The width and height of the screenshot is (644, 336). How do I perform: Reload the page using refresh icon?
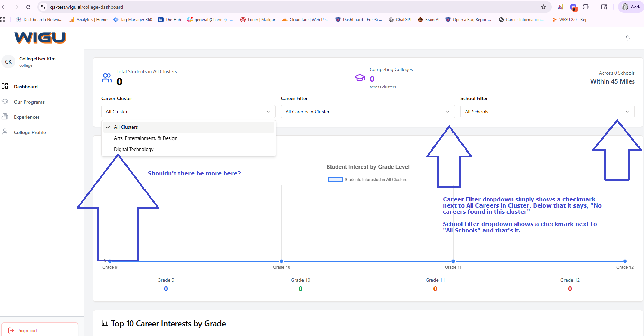[x=28, y=7]
